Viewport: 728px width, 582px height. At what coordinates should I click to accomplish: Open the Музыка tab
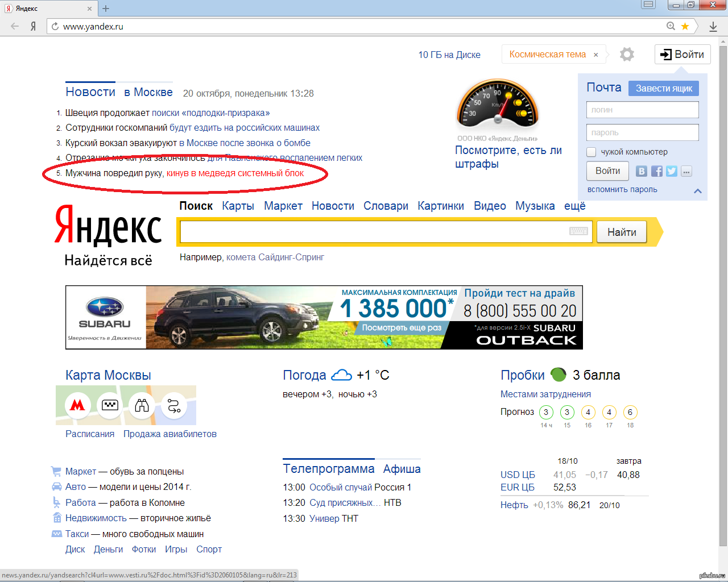tap(535, 206)
